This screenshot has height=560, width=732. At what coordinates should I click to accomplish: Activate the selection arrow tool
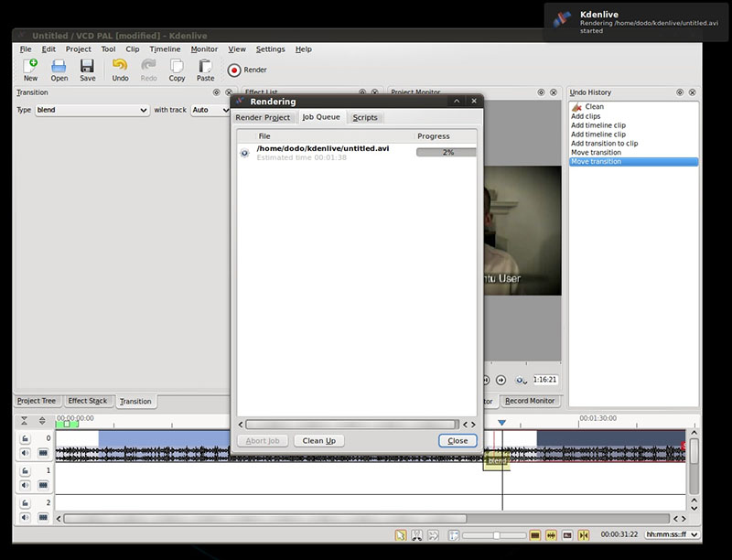[x=401, y=535]
